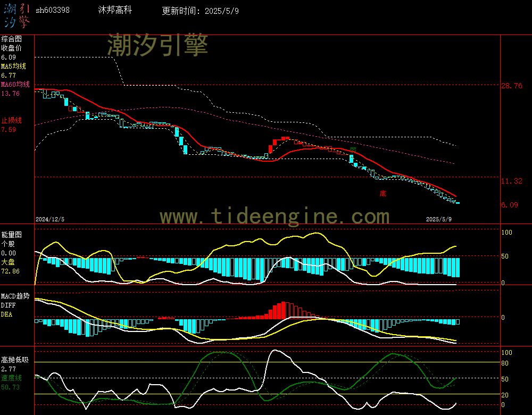This screenshot has height=415, width=532.
Task: Click the yellow 大盘 legend label
Action: click(8, 262)
